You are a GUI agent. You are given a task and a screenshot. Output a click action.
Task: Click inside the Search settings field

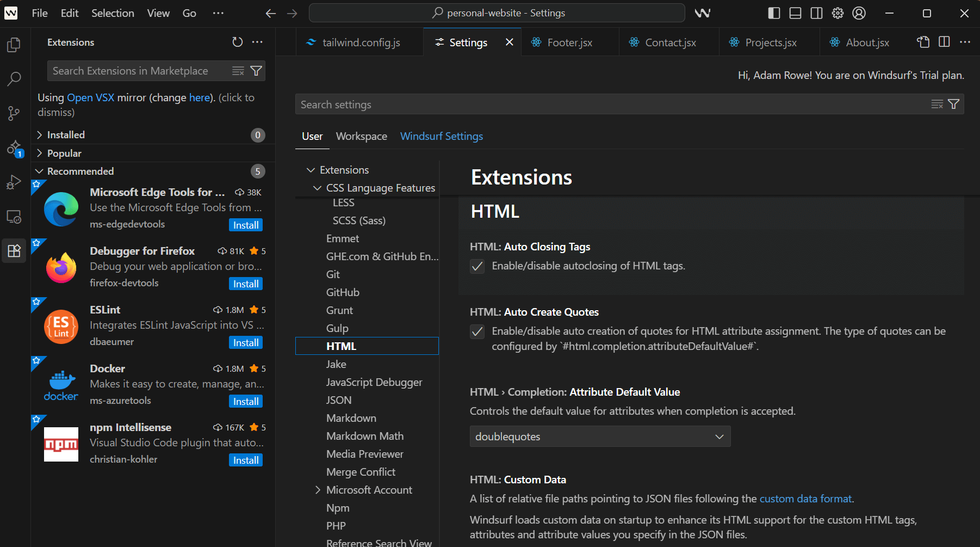598,104
